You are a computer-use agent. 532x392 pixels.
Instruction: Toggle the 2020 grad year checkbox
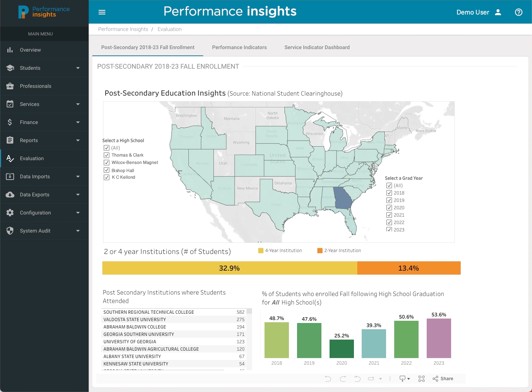click(x=389, y=207)
